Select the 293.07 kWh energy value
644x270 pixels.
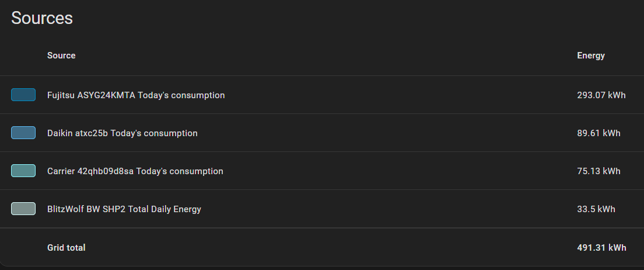pyautogui.click(x=601, y=95)
